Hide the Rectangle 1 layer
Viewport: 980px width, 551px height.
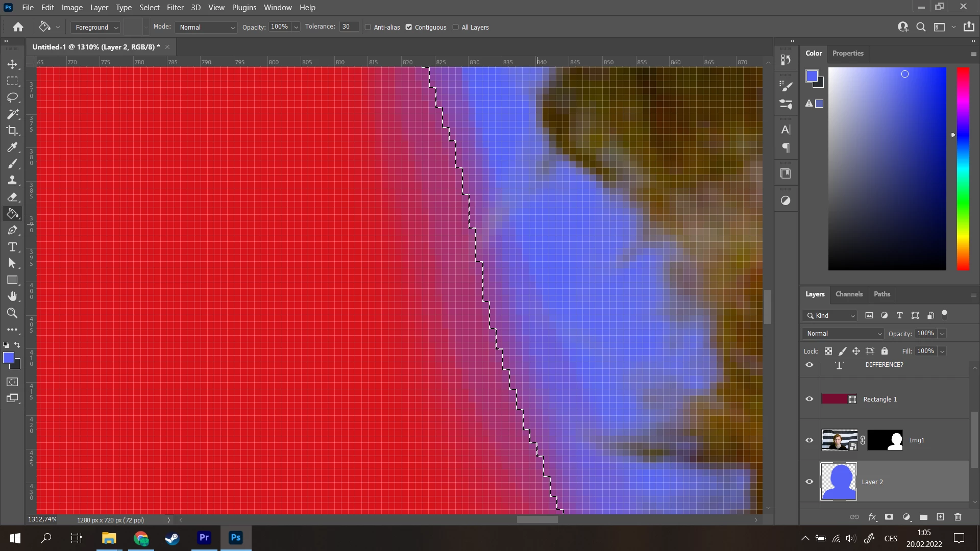tap(809, 399)
